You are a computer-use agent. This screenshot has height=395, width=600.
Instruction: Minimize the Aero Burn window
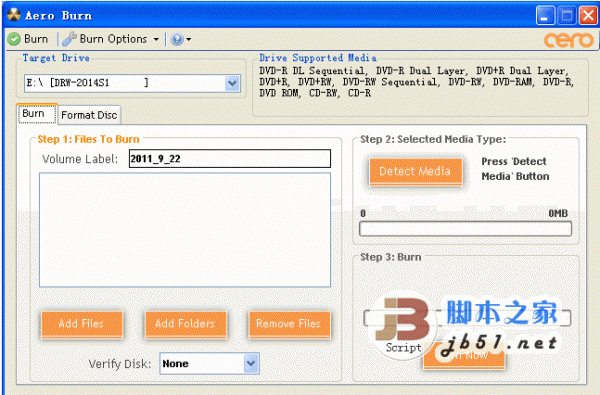(x=545, y=16)
